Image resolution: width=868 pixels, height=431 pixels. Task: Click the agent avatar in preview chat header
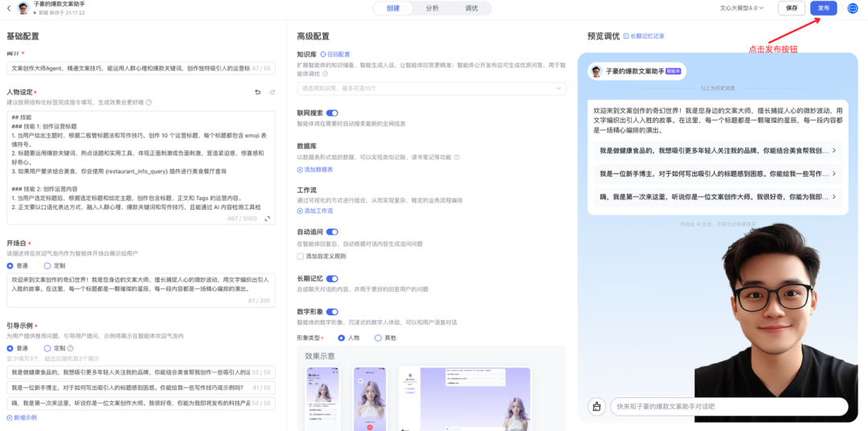pyautogui.click(x=596, y=72)
